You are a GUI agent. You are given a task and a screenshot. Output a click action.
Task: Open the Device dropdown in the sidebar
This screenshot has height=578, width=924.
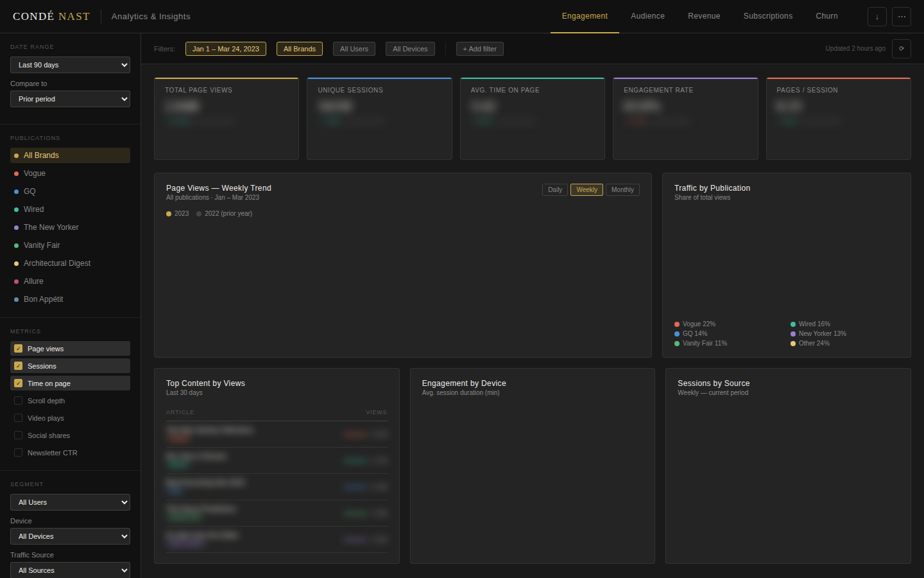pyautogui.click(x=69, y=536)
